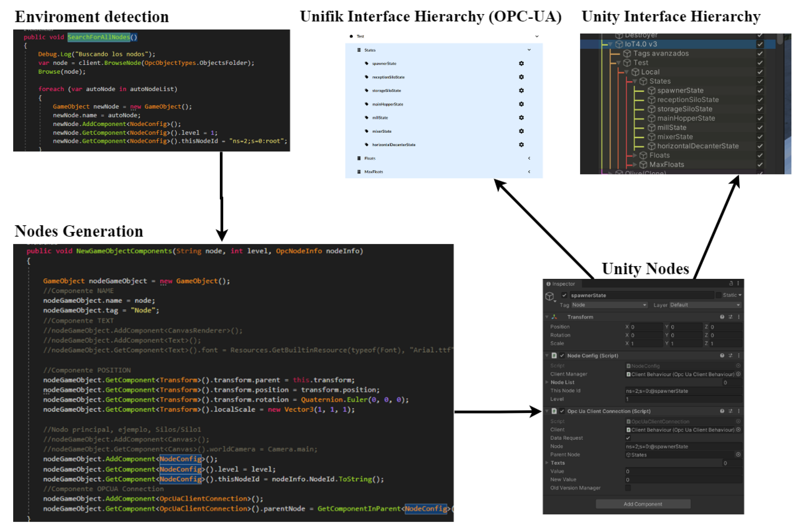Click the gear icon next to spawnerState
The image size is (800, 532).
click(x=521, y=63)
